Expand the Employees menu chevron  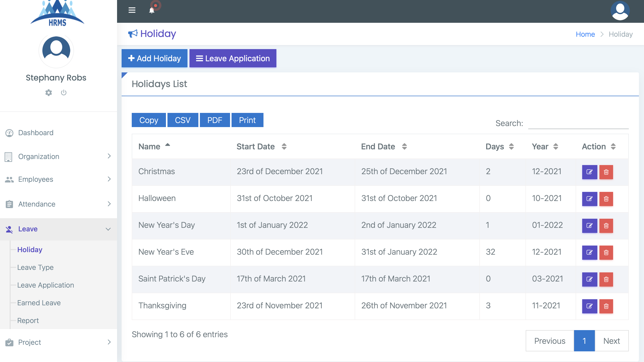pos(109,179)
